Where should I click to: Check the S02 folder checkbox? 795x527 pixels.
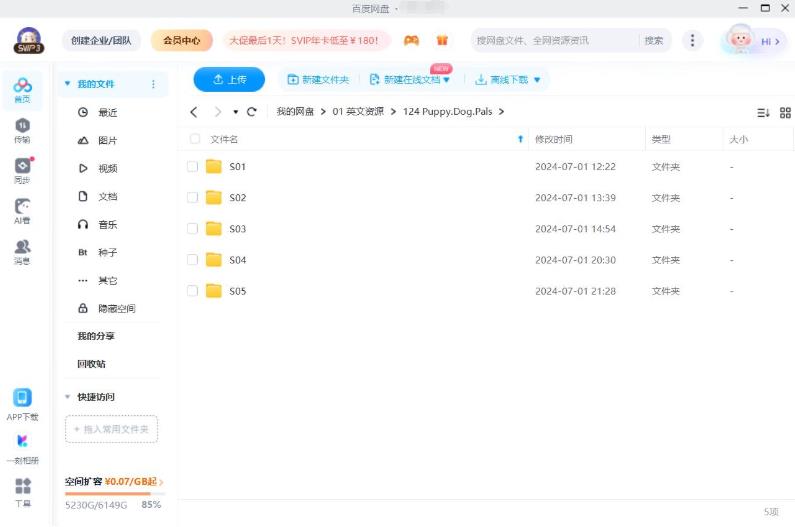pyautogui.click(x=192, y=197)
